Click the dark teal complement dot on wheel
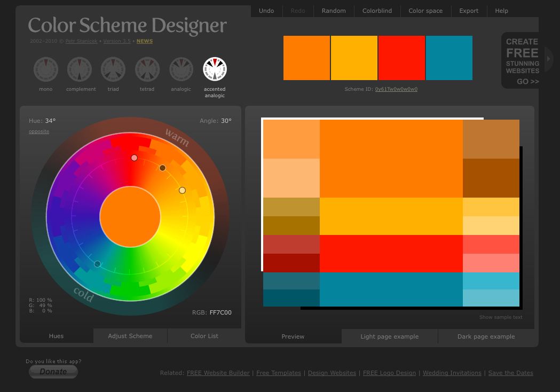This screenshot has height=392, width=560. tap(97, 264)
